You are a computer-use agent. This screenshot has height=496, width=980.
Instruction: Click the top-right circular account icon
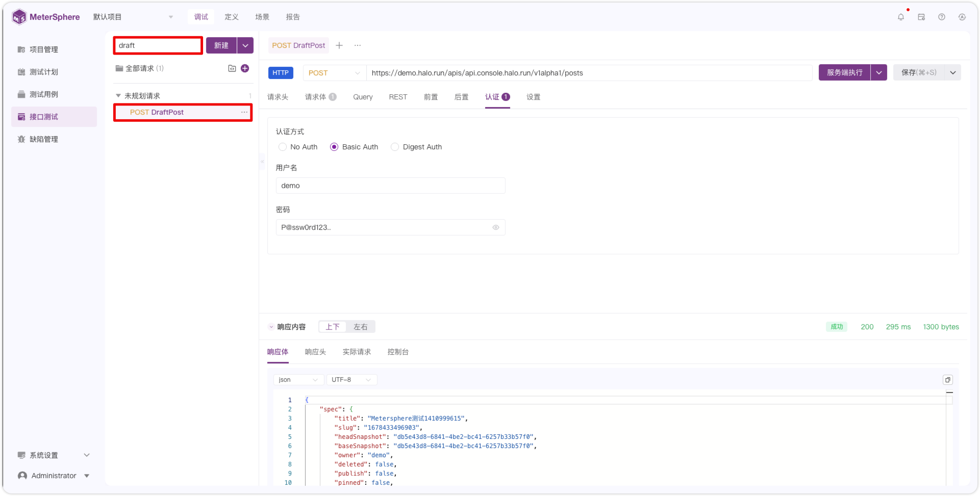click(962, 17)
